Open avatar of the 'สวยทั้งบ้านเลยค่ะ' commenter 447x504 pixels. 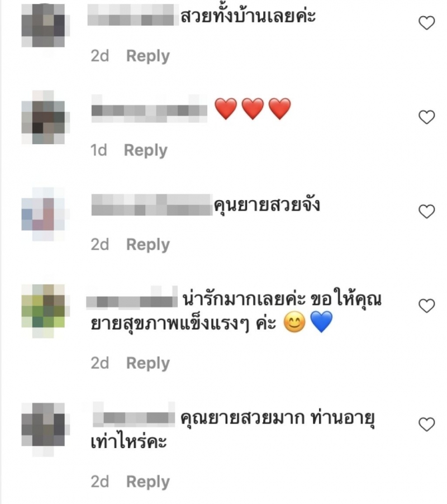pos(43,25)
